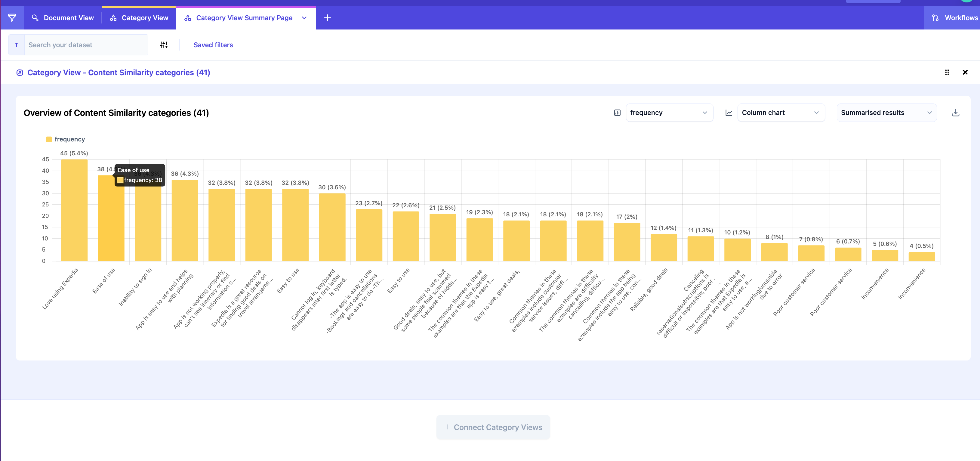The width and height of the screenshot is (980, 461).
Task: Click the download chart icon
Action: point(955,113)
